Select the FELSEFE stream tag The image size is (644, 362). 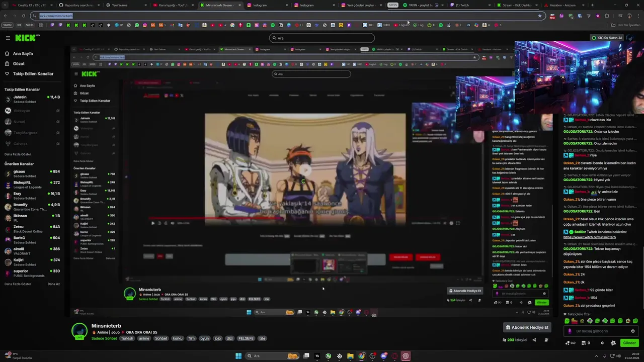click(246, 338)
